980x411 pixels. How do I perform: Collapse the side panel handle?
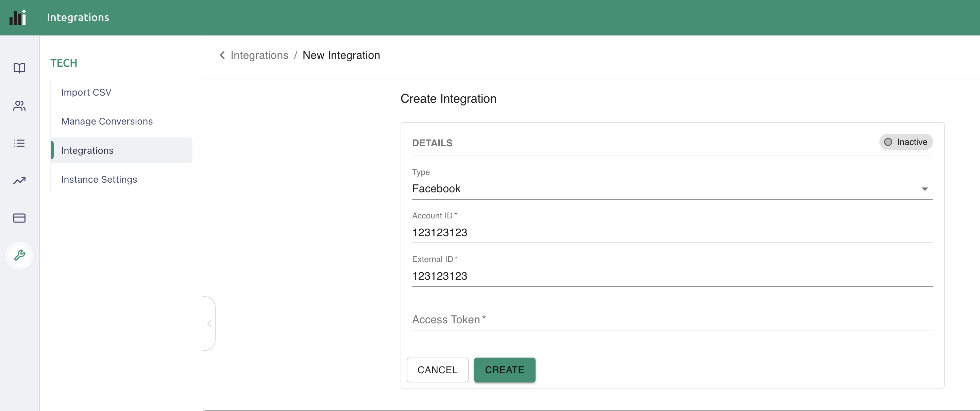(x=209, y=324)
